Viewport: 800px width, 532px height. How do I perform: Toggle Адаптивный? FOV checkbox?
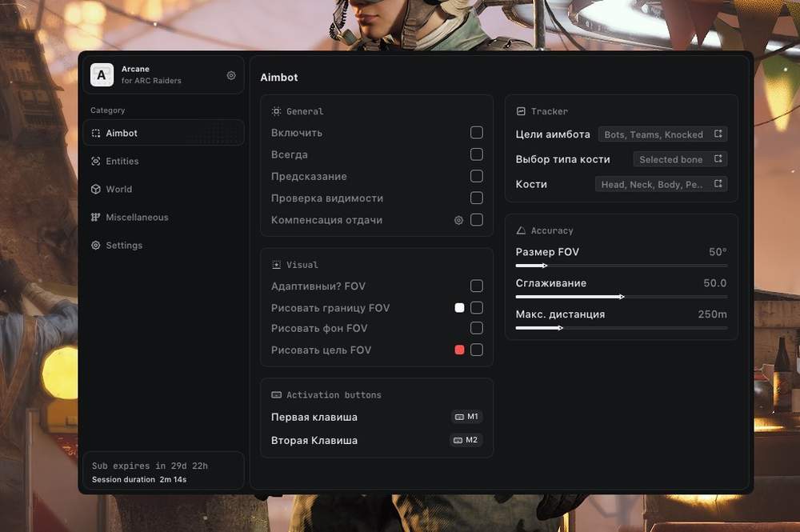477,286
